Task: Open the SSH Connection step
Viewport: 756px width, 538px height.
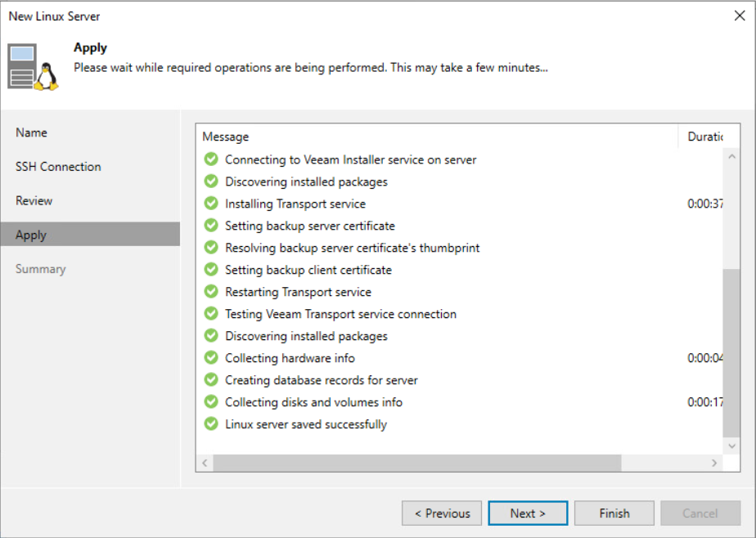Action: click(x=57, y=166)
